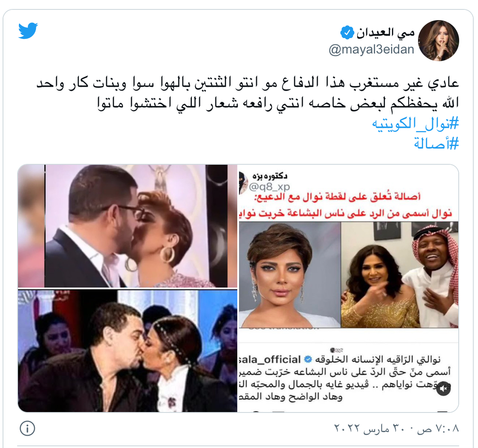The image size is (478, 448).
Task: Click the tweet body text
Action: tap(248, 93)
